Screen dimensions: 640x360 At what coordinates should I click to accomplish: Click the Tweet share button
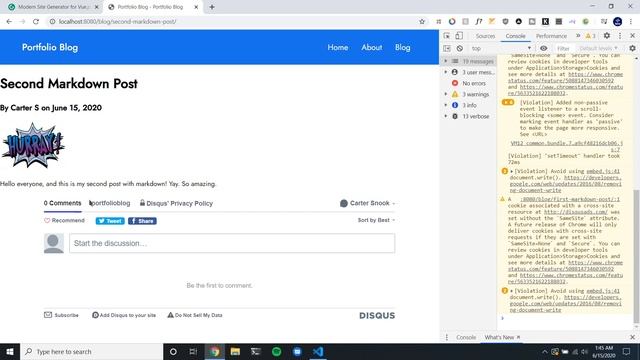(x=110, y=221)
